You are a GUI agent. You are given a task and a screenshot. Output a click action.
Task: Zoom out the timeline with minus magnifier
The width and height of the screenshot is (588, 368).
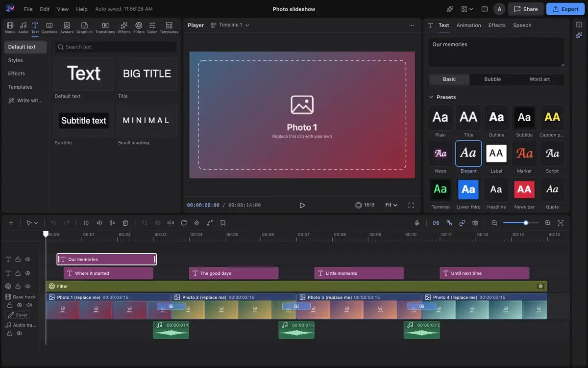click(x=494, y=223)
